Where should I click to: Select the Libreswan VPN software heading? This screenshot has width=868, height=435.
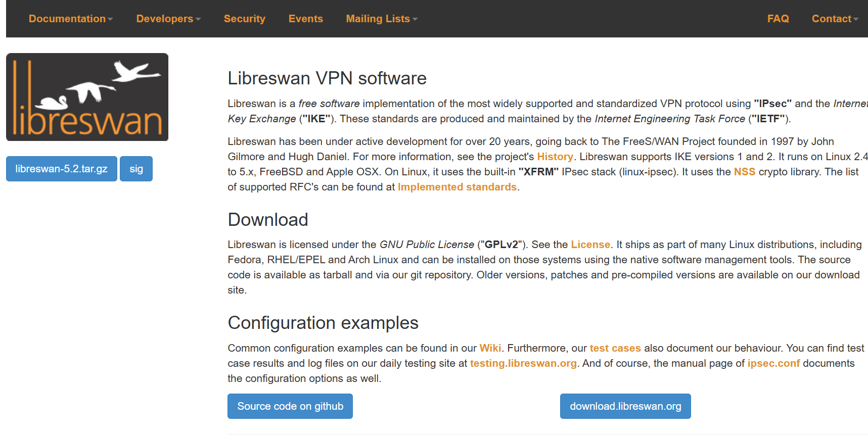point(327,78)
